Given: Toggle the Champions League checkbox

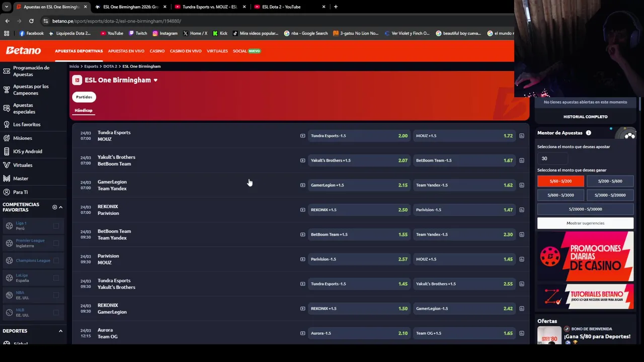Looking at the screenshot, I should coord(56,260).
